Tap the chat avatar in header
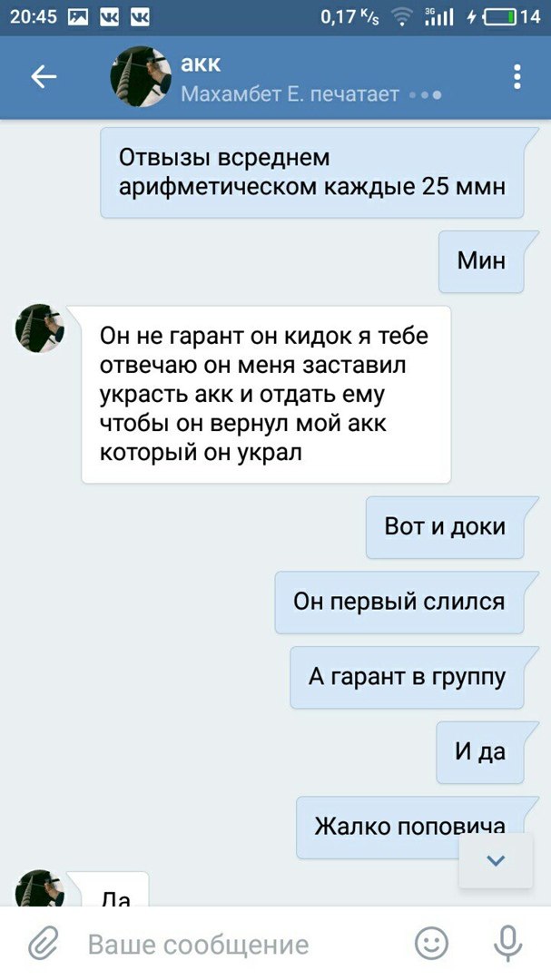This screenshot has width=551, height=980. [x=141, y=76]
